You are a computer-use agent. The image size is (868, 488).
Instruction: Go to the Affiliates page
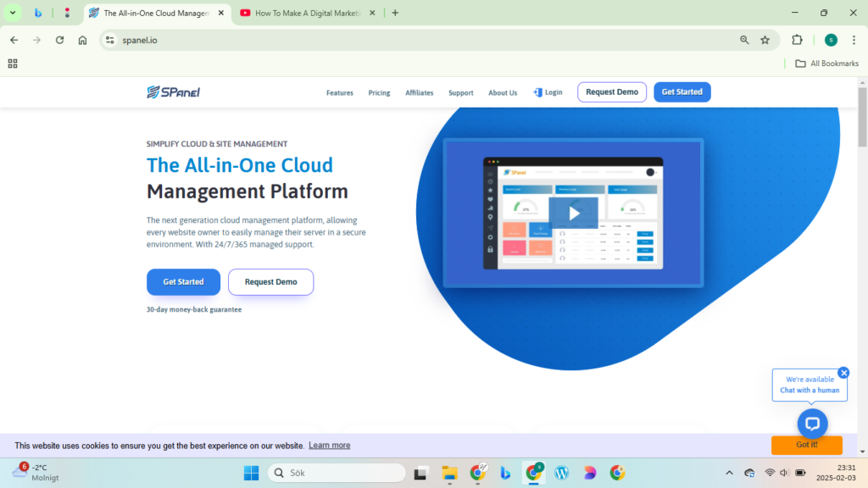(419, 93)
